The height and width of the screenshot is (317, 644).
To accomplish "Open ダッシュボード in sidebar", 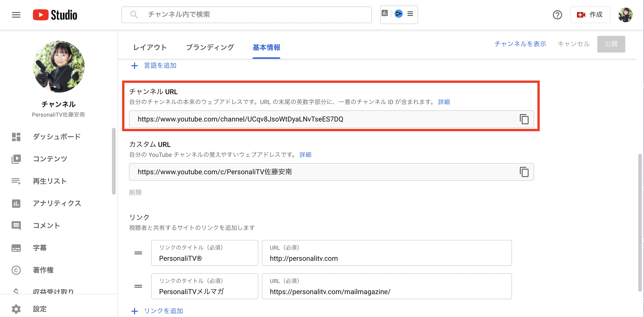I will [x=56, y=137].
